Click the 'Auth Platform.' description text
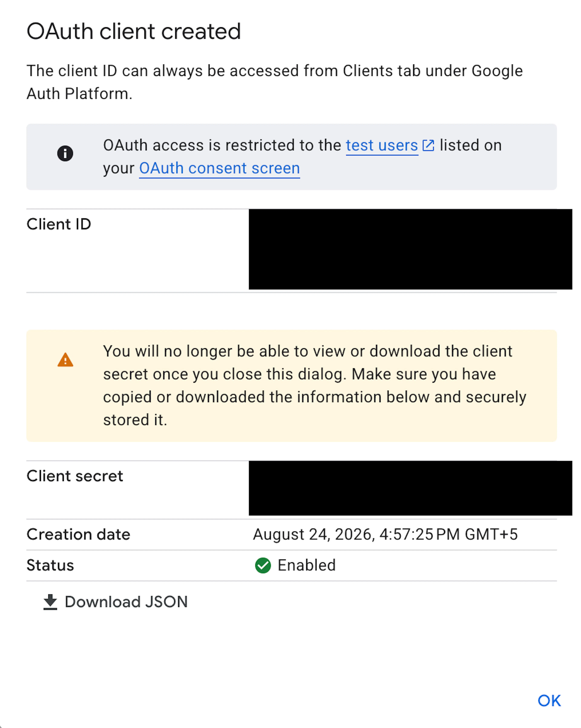 (x=79, y=94)
